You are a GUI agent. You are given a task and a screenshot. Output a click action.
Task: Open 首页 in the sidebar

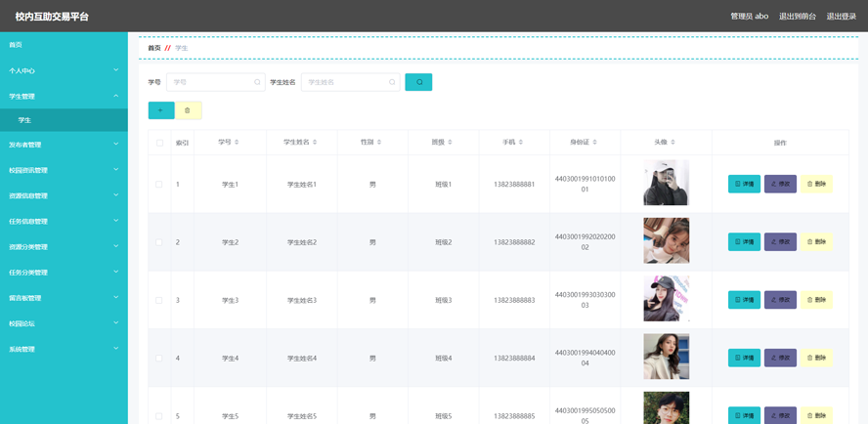coord(16,45)
